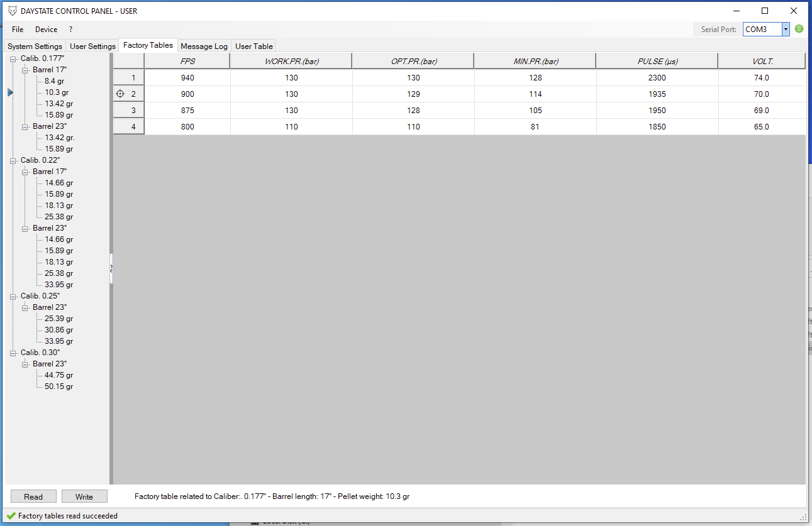
Task: Click the Read button
Action: pyautogui.click(x=33, y=496)
